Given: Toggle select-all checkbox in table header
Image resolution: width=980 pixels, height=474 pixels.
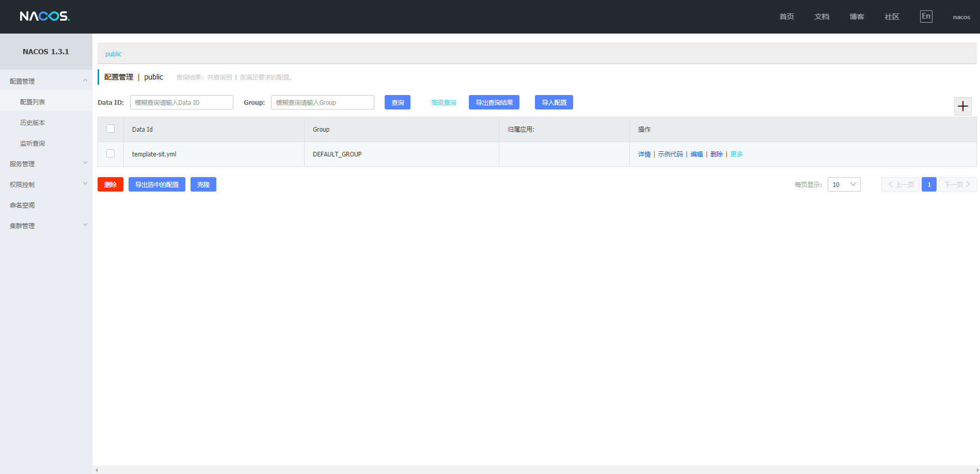Looking at the screenshot, I should pyautogui.click(x=110, y=129).
